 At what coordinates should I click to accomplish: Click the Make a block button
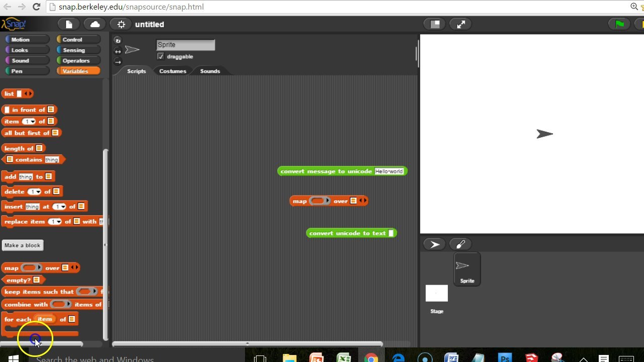(x=22, y=245)
